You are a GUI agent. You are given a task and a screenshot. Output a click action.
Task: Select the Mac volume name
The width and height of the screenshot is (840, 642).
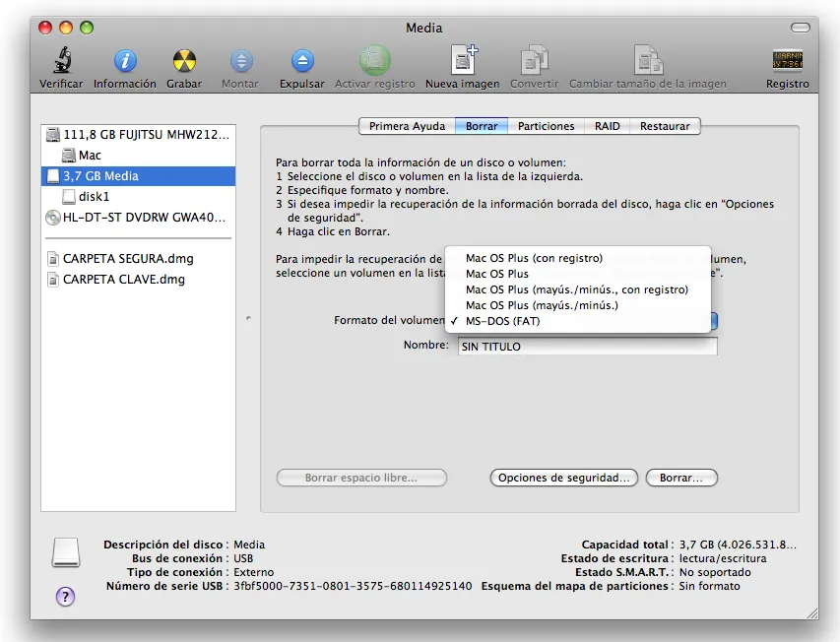tap(90, 156)
